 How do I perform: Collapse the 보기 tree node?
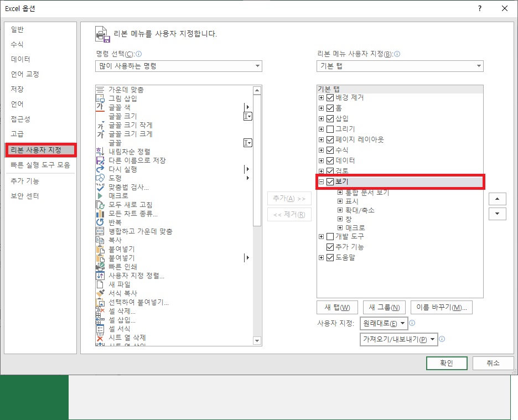click(x=321, y=182)
